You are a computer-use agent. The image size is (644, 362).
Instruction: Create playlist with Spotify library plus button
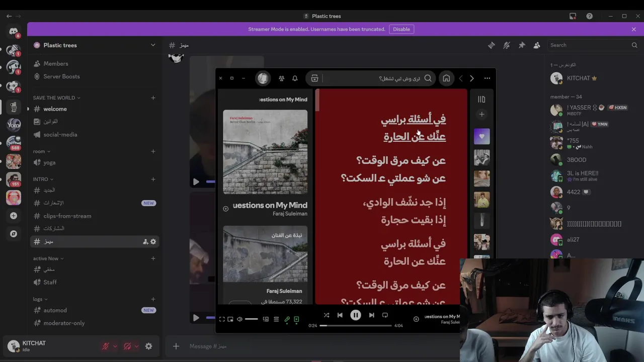(x=481, y=115)
